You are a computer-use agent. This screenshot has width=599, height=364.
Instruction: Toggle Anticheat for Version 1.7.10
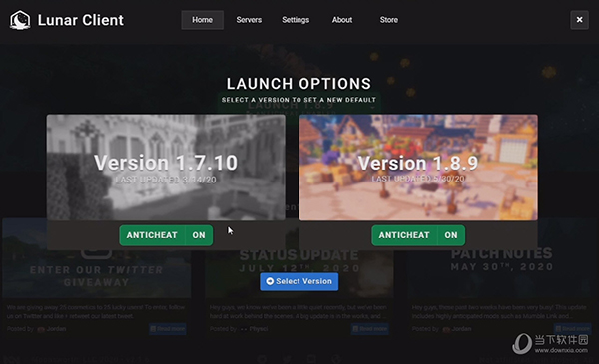click(x=166, y=235)
